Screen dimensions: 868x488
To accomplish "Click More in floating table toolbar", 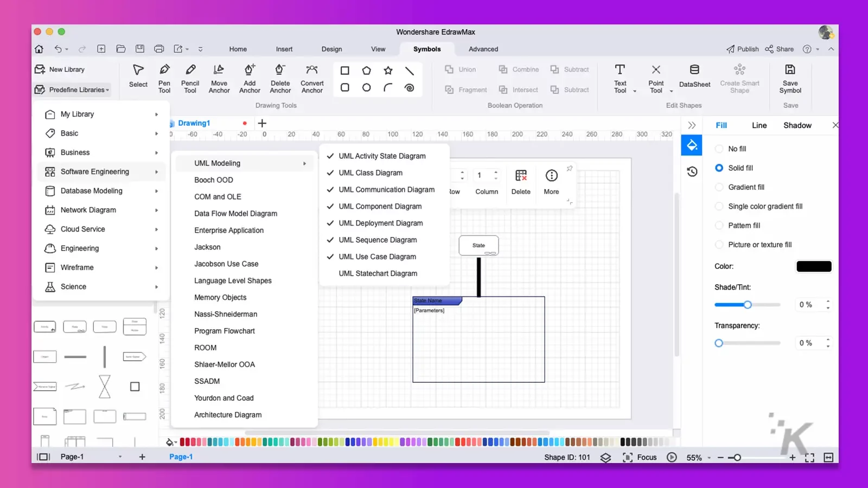I will (x=551, y=182).
